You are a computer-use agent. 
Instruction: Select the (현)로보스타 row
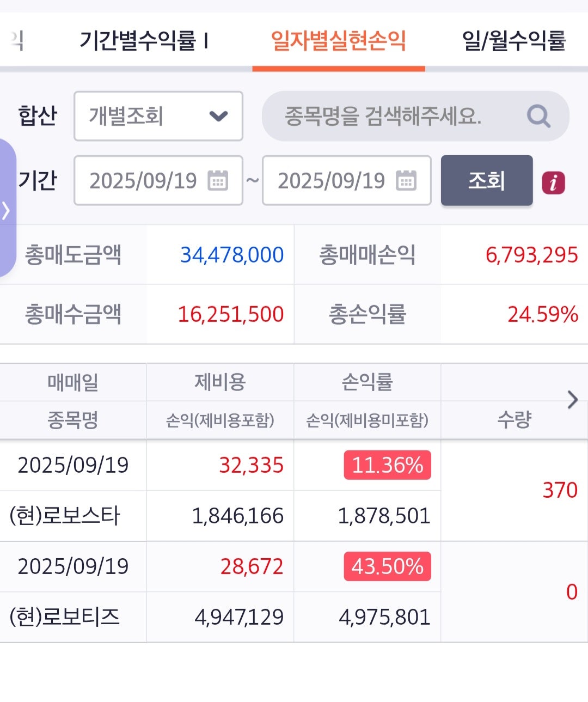tap(65, 516)
